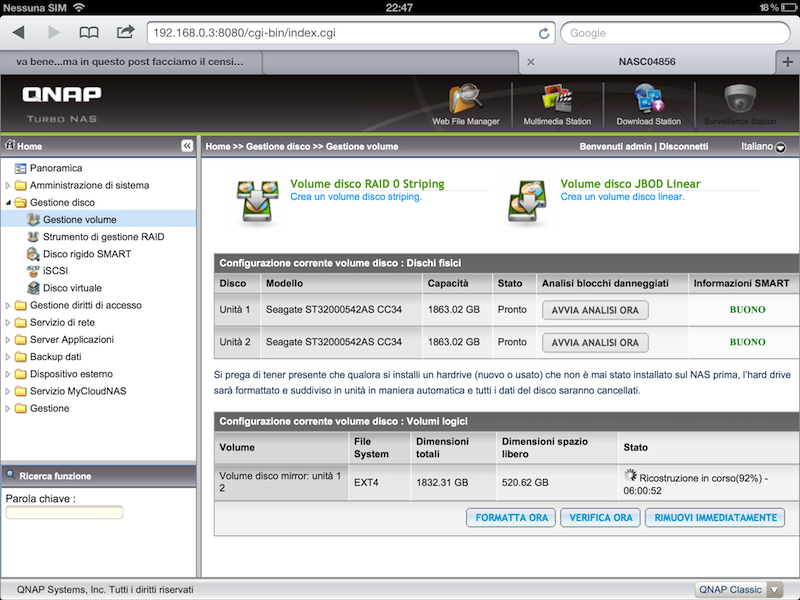Viewport: 800px width, 600px height.
Task: Tap the Safari share icon
Action: tap(125, 33)
